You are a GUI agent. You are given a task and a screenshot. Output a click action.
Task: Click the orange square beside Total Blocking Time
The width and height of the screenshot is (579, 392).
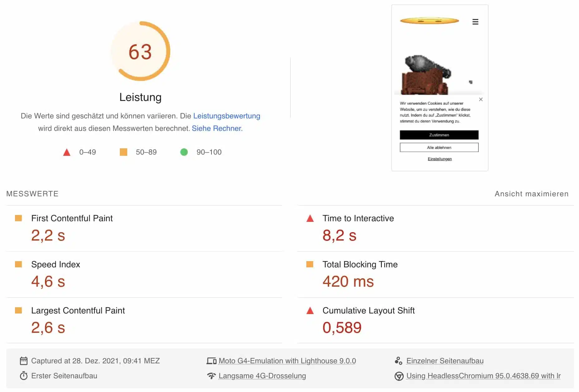pos(309,265)
